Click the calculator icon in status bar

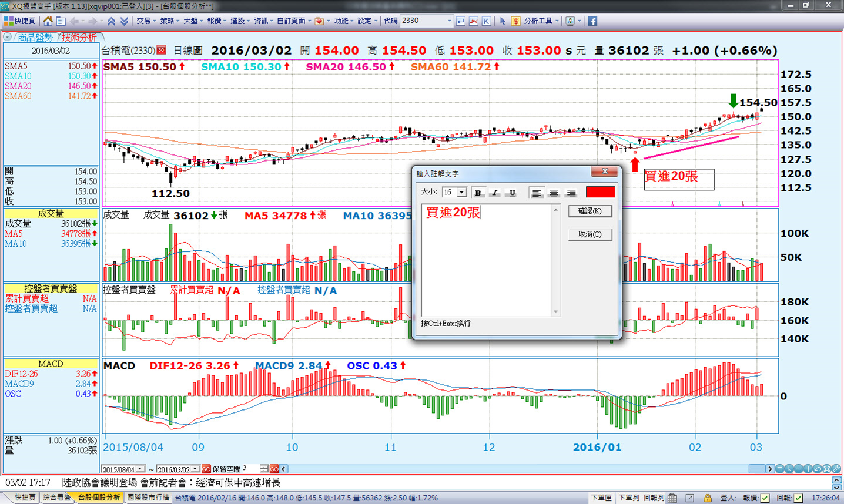[672, 498]
